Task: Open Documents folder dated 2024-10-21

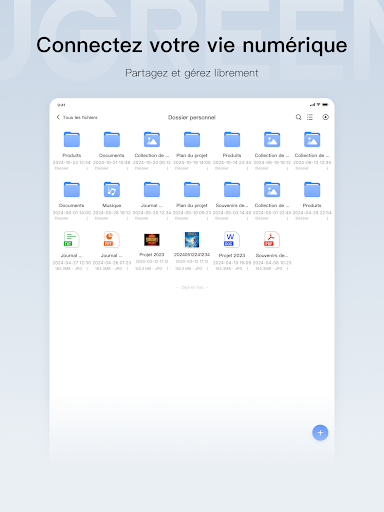Action: coord(112,140)
